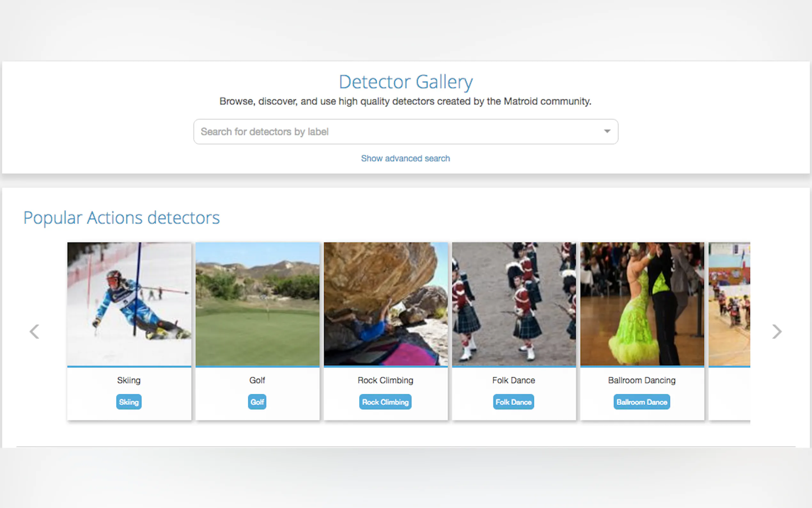Open the partially visible sixth detector card
The image size is (812, 508).
coord(729,304)
